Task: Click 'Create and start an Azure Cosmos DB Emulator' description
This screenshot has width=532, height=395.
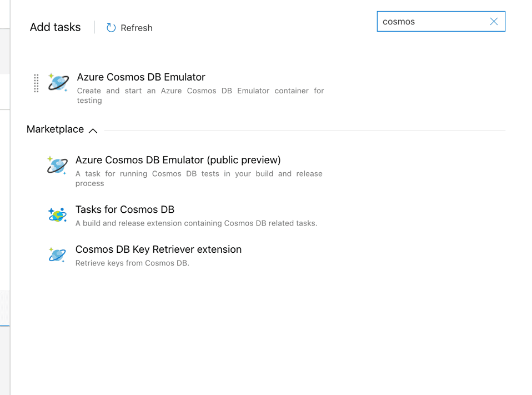Action: pos(200,96)
